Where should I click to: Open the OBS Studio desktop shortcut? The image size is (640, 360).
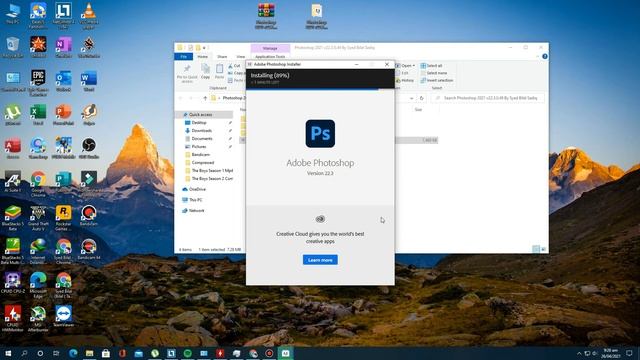click(x=89, y=149)
